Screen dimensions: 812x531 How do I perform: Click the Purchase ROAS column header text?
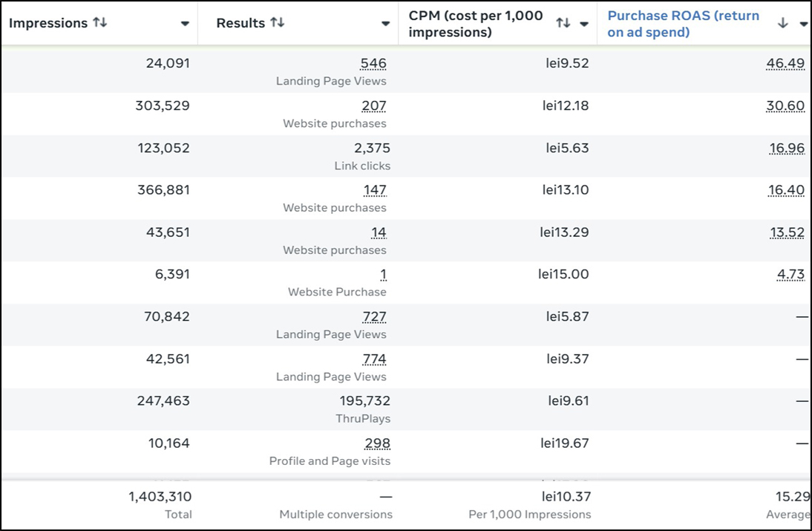pos(683,24)
